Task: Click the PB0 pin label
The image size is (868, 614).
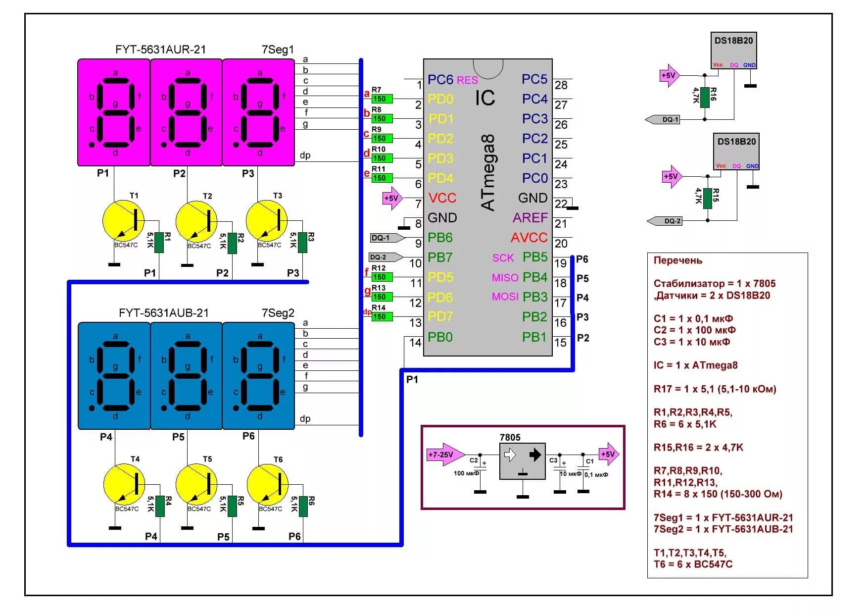Action: [440, 337]
